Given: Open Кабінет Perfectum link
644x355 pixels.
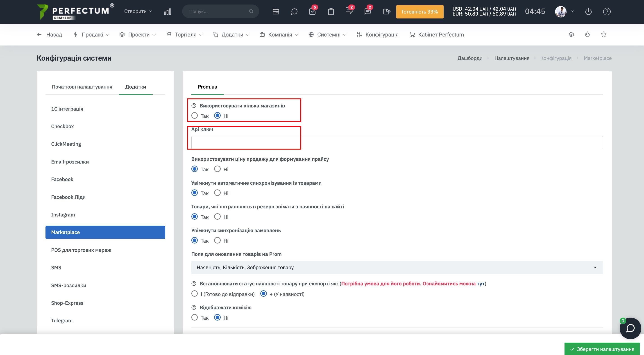Looking at the screenshot, I should 436,34.
